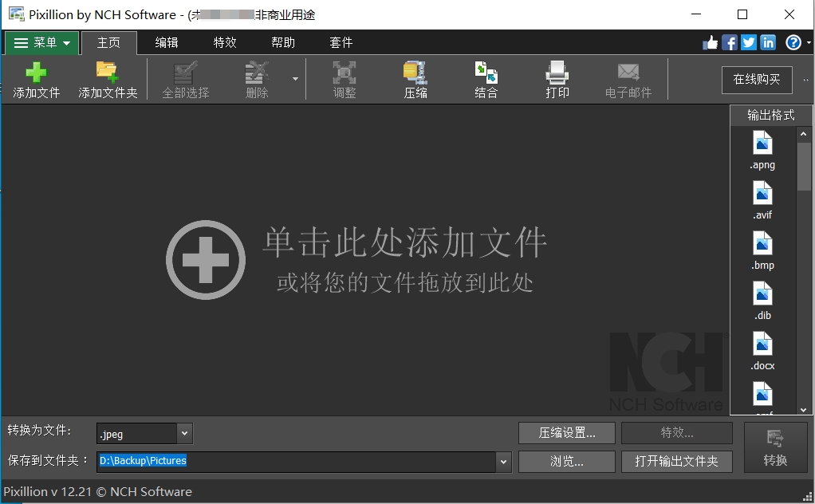This screenshot has height=504, width=815.
Task: Maximize the Pixillion window
Action: click(742, 14)
